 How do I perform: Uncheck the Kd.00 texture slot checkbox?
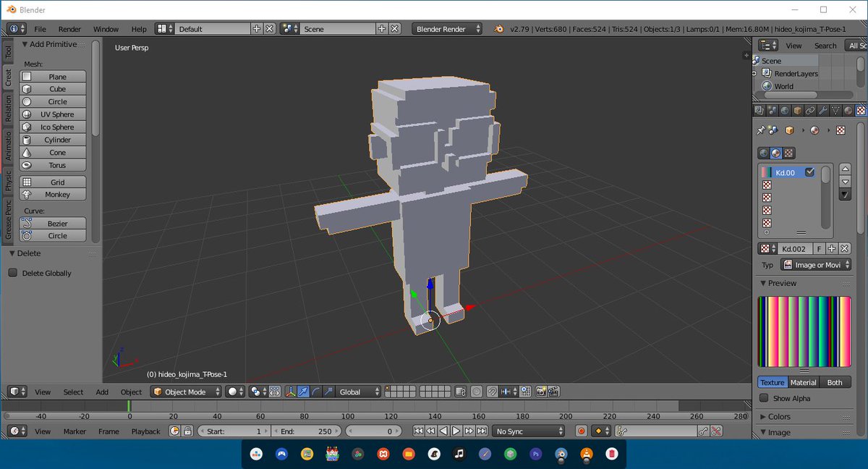(809, 172)
